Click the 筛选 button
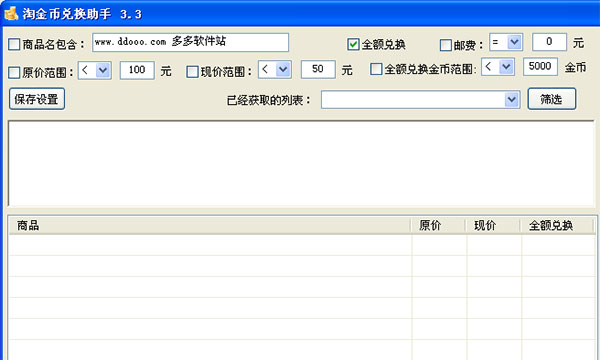 (x=551, y=99)
